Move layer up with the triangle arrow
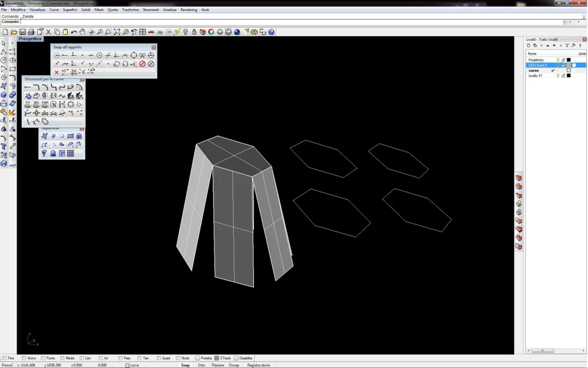Screen dimensions: 588x368 tap(548, 45)
